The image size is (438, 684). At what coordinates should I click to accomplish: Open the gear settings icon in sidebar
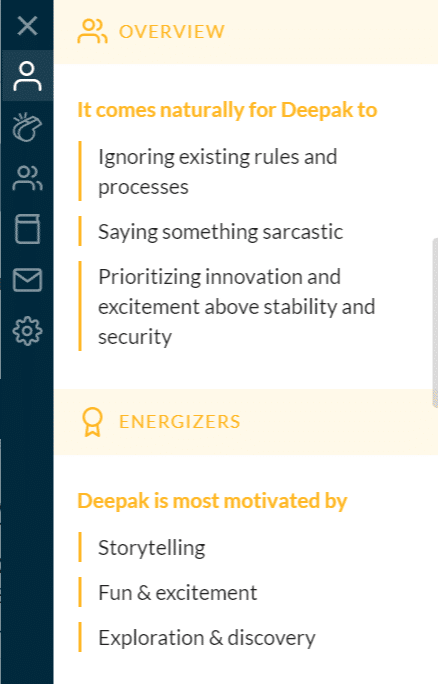[27, 331]
